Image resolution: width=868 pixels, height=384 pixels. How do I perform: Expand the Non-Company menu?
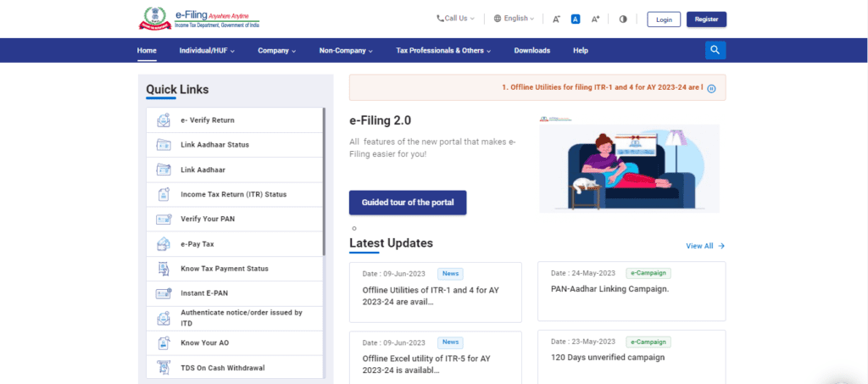(x=346, y=50)
